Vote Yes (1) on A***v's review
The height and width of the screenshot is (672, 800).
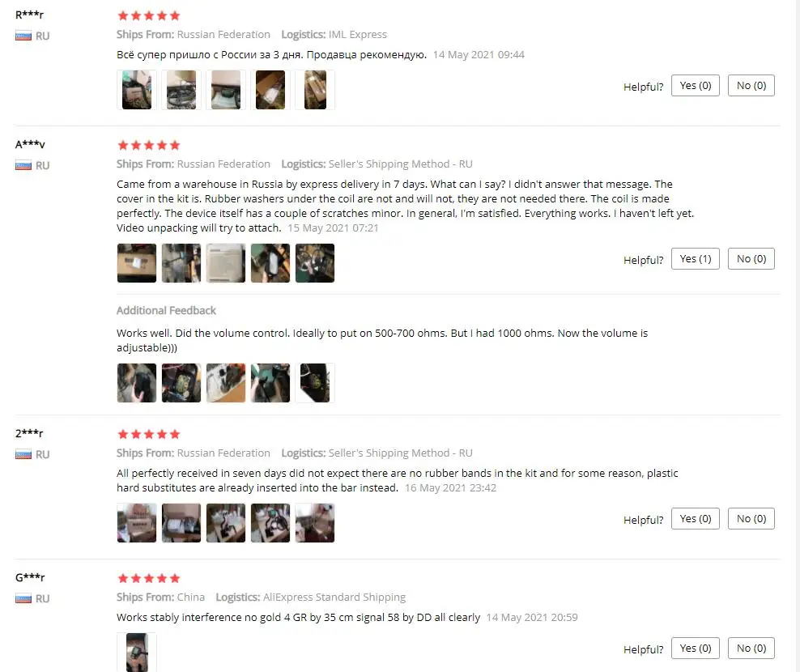coord(695,259)
